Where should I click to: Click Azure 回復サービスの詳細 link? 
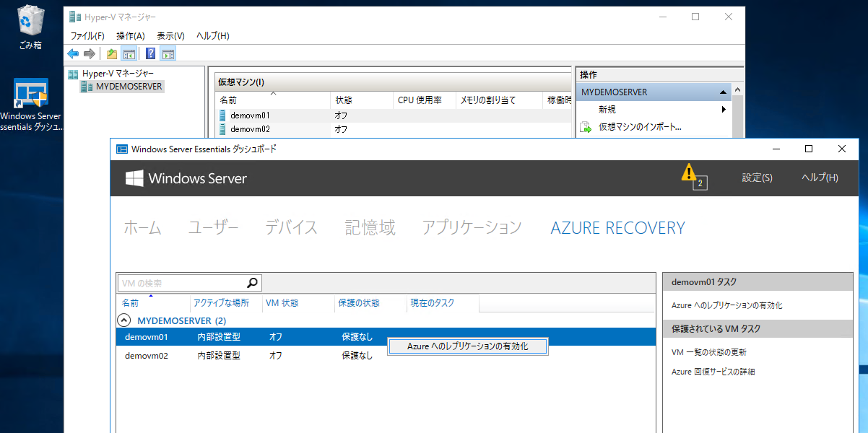pyautogui.click(x=713, y=372)
